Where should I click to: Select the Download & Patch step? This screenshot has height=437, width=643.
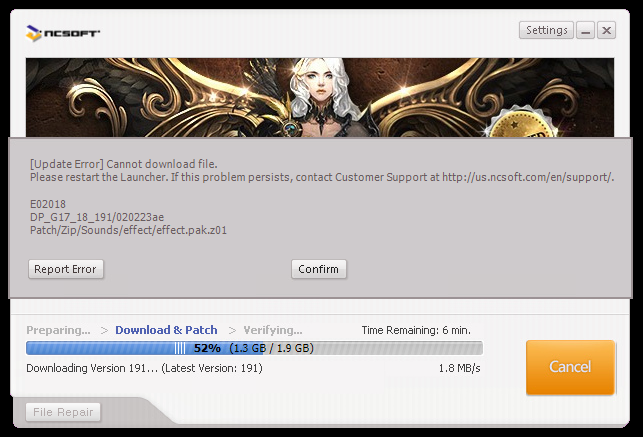tap(166, 330)
